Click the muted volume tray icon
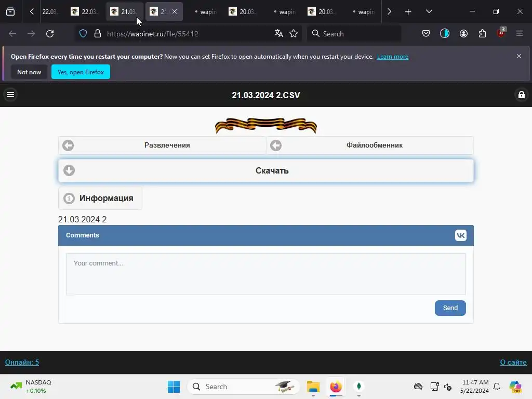 pos(448,387)
